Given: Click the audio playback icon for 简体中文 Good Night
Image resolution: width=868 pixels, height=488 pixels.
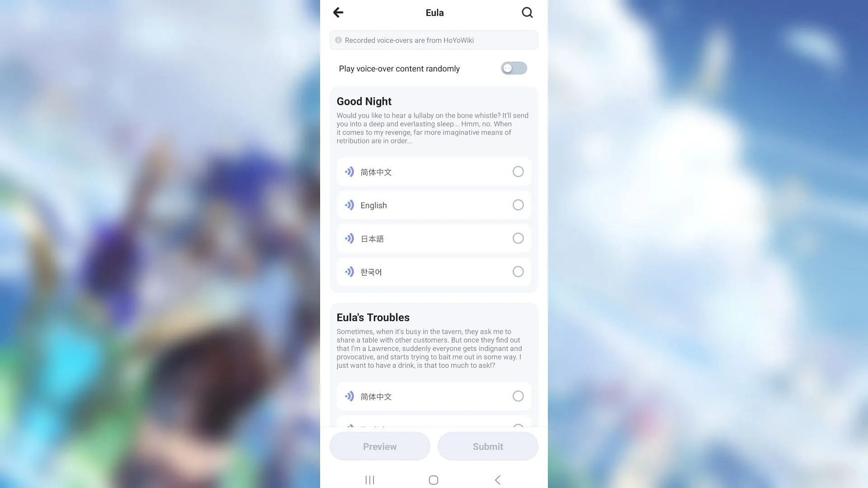Looking at the screenshot, I should (349, 171).
